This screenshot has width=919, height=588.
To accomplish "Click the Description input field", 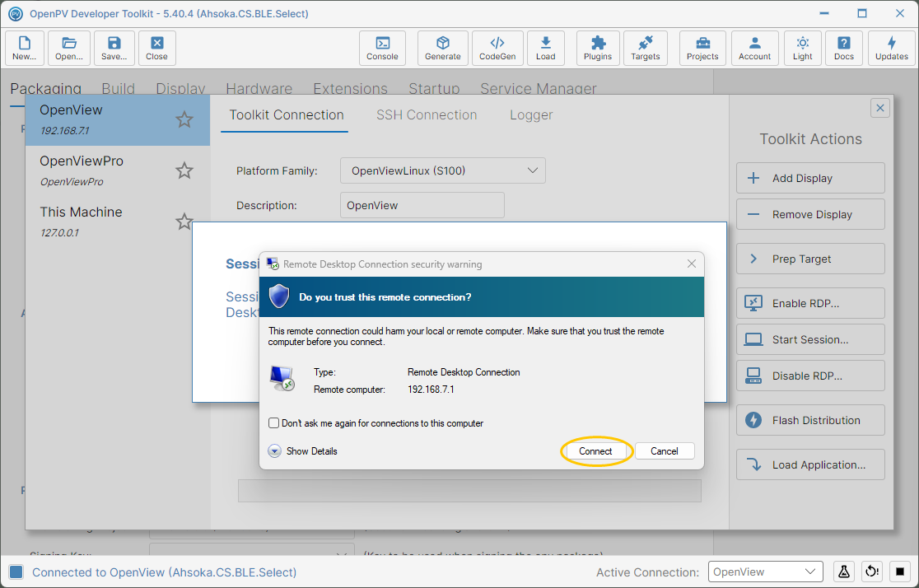I will (422, 205).
